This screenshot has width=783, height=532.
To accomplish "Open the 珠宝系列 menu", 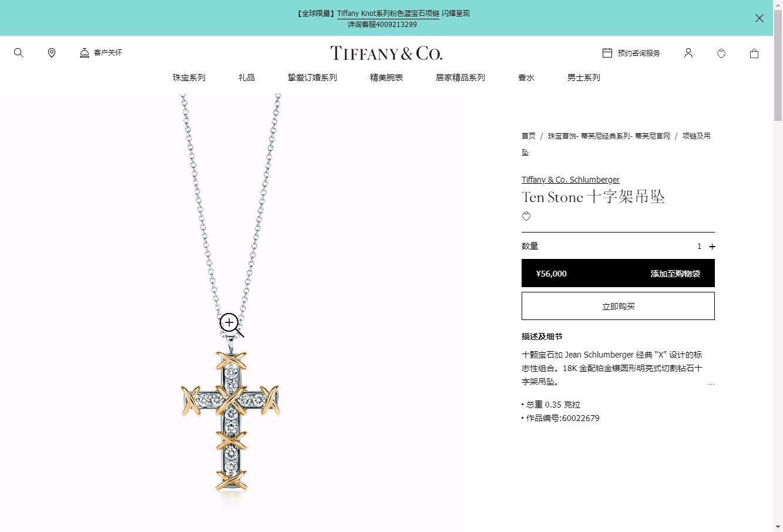I will (189, 78).
